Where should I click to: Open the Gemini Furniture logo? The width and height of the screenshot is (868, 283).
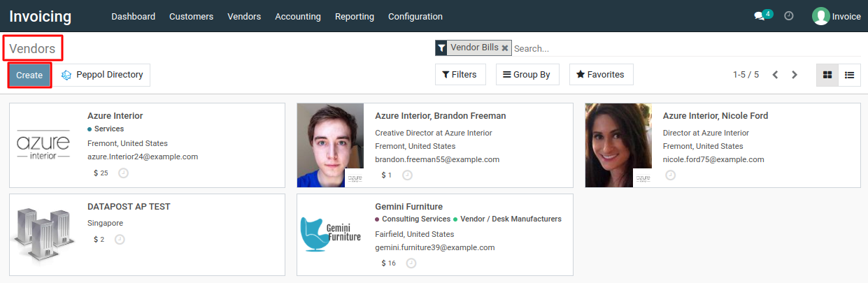[x=330, y=234]
